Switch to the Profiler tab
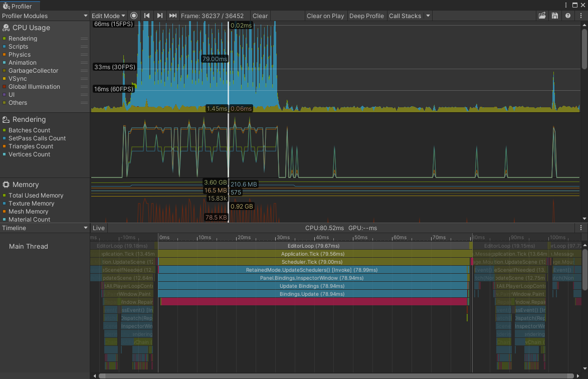Screen dimensions: 588x379 [x=19, y=6]
